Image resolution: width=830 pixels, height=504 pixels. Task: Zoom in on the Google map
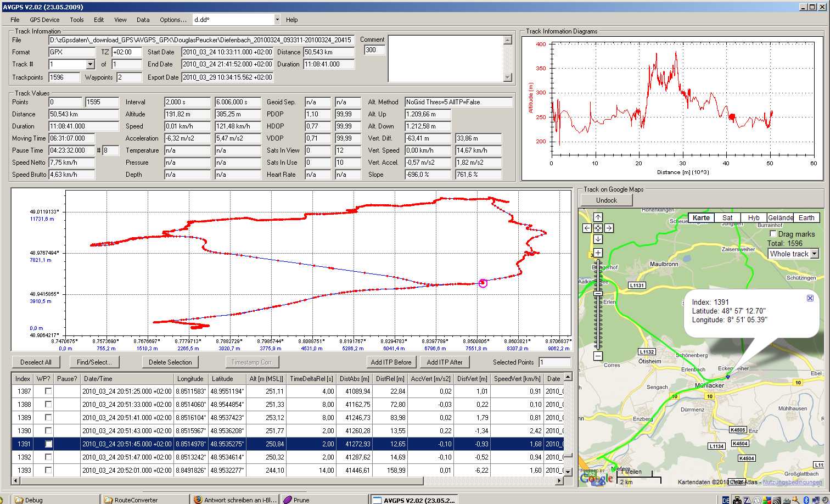(598, 253)
